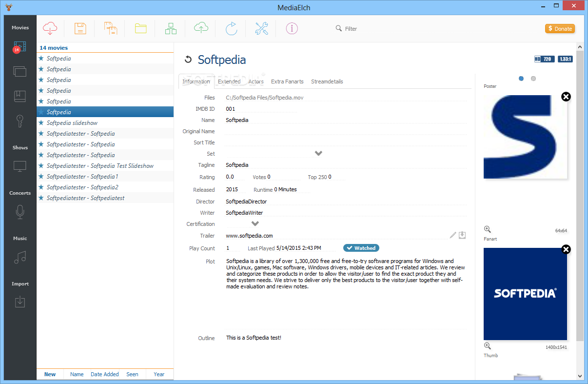This screenshot has width=588, height=384.
Task: Toggle the Watched badge
Action: pos(361,248)
